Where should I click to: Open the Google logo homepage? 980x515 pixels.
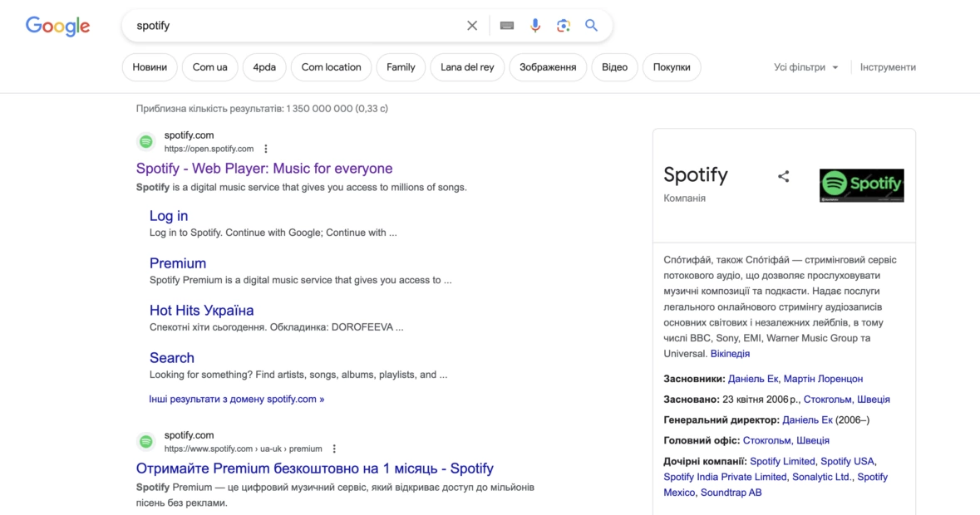57,26
